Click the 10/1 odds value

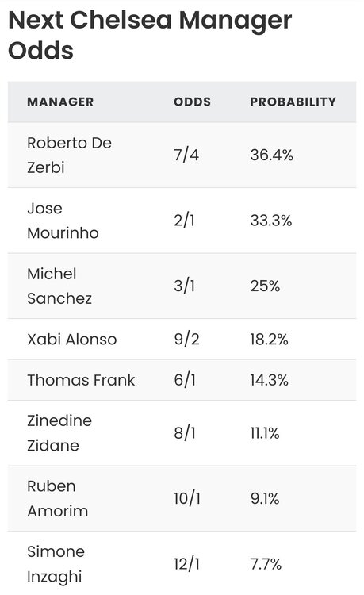(x=187, y=498)
